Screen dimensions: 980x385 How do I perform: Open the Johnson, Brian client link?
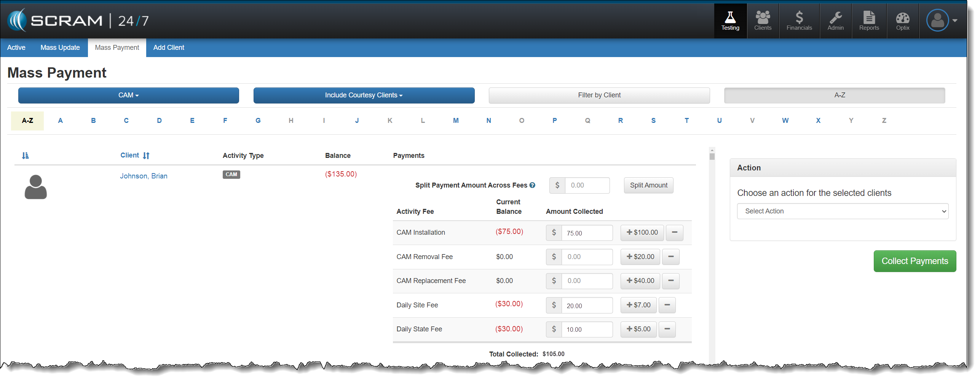(x=144, y=176)
